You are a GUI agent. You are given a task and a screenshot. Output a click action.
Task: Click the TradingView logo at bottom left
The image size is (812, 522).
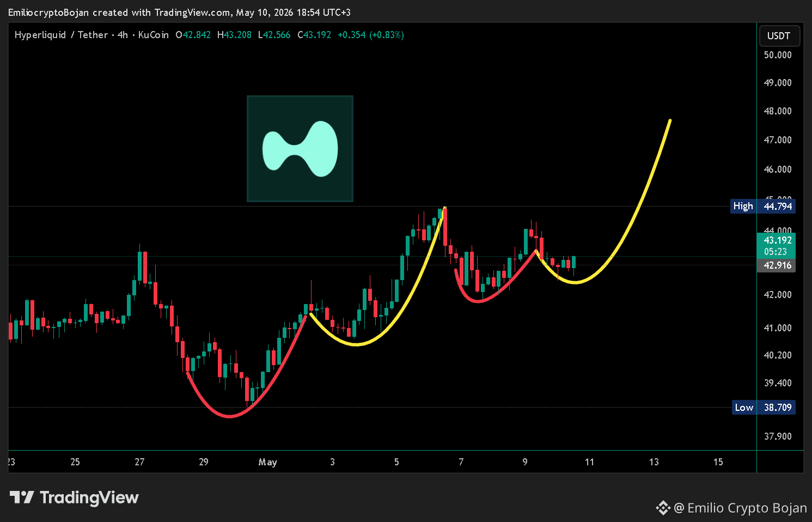click(74, 497)
